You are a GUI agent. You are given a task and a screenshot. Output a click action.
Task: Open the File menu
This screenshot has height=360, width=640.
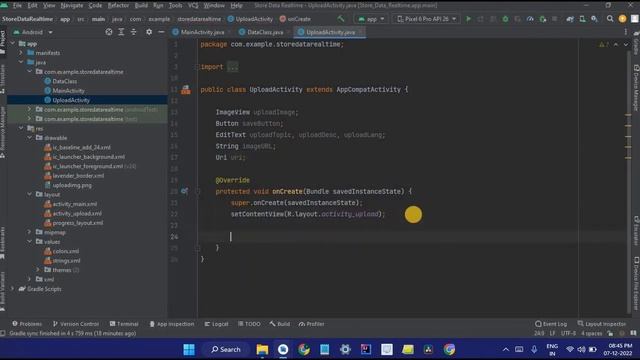click(17, 5)
